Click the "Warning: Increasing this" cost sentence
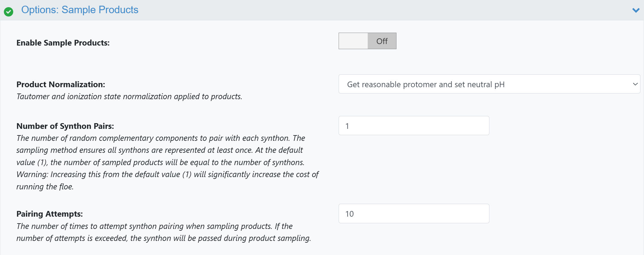This screenshot has height=255, width=644. (x=167, y=174)
